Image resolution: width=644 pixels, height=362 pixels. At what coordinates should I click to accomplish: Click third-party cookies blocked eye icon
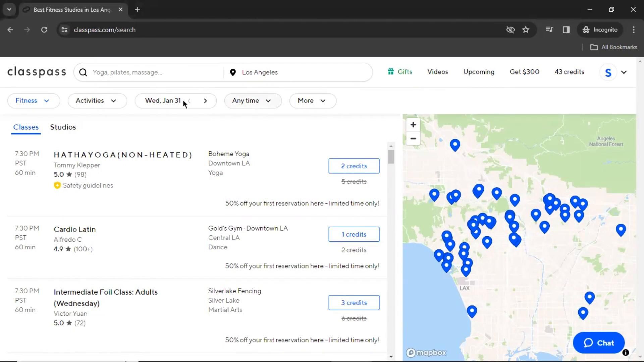[510, 29]
